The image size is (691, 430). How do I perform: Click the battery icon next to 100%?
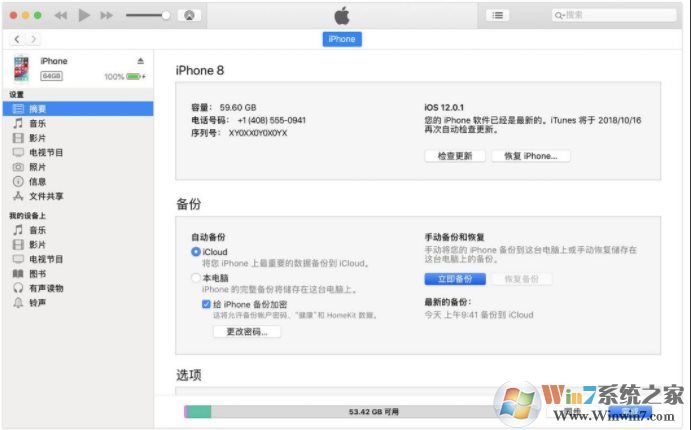click(x=135, y=77)
